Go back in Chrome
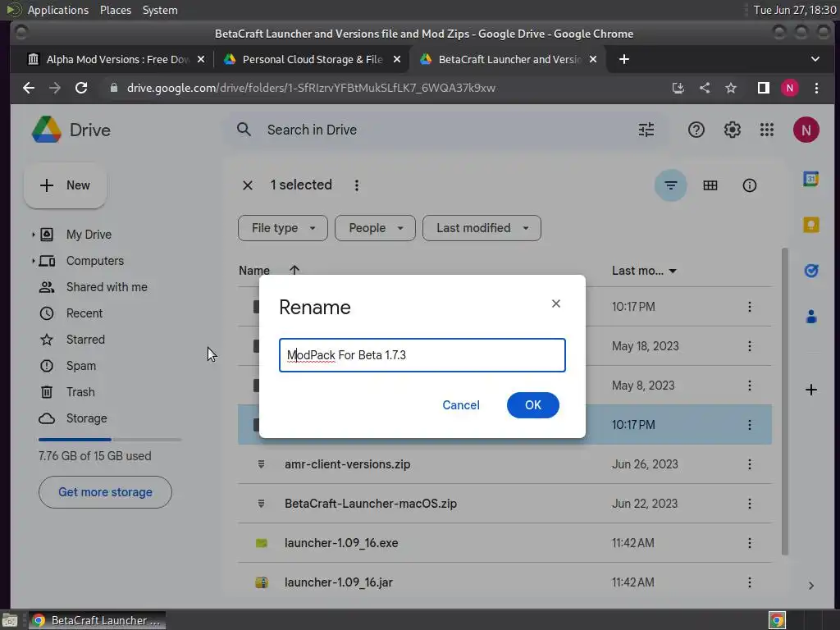Image resolution: width=840 pixels, height=630 pixels. pos(29,88)
